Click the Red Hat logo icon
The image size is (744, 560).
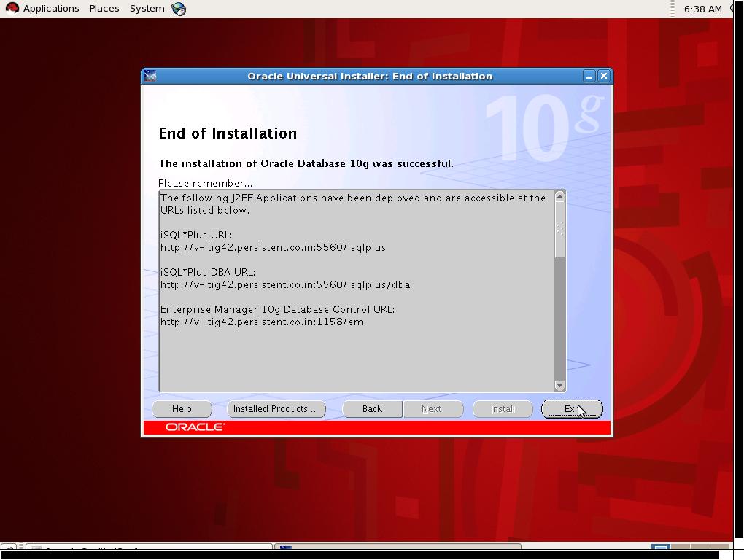click(12, 9)
